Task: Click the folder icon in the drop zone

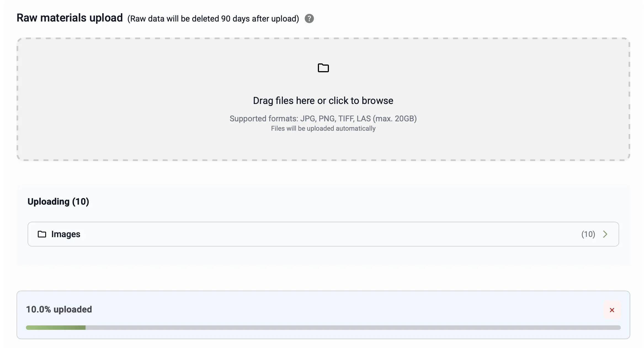Action: pyautogui.click(x=323, y=68)
